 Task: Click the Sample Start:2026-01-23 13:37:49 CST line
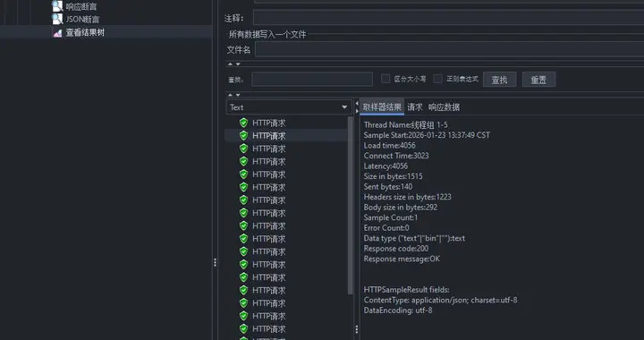click(427, 135)
